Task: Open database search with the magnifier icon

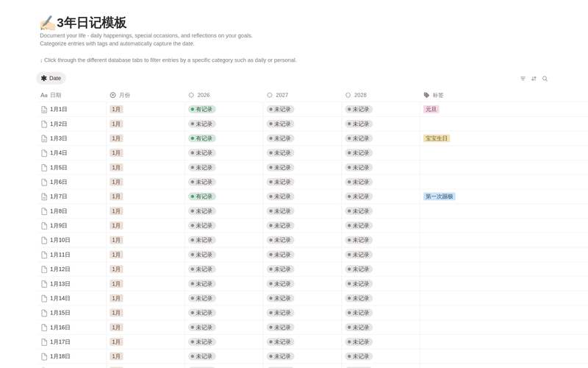Action: click(x=545, y=79)
